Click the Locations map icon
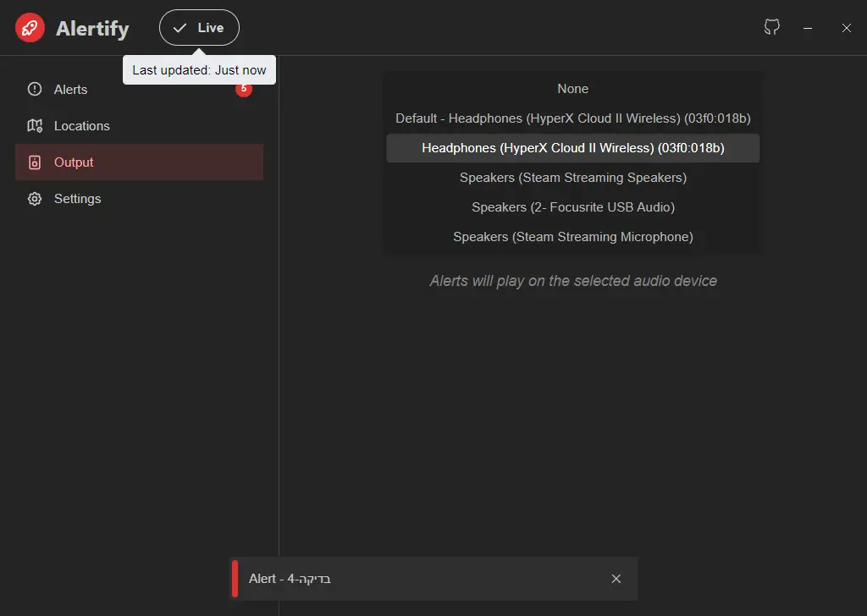The width and height of the screenshot is (867, 616). click(x=34, y=125)
